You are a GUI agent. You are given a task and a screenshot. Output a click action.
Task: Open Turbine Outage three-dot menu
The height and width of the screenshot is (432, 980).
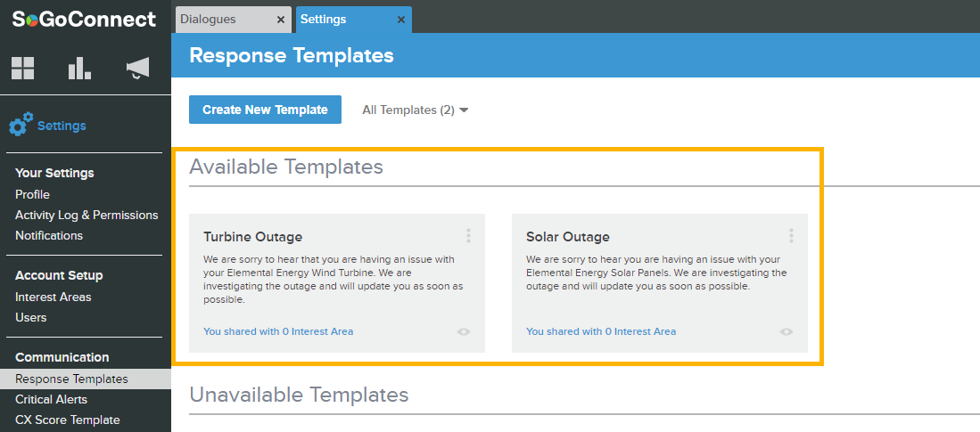click(468, 235)
